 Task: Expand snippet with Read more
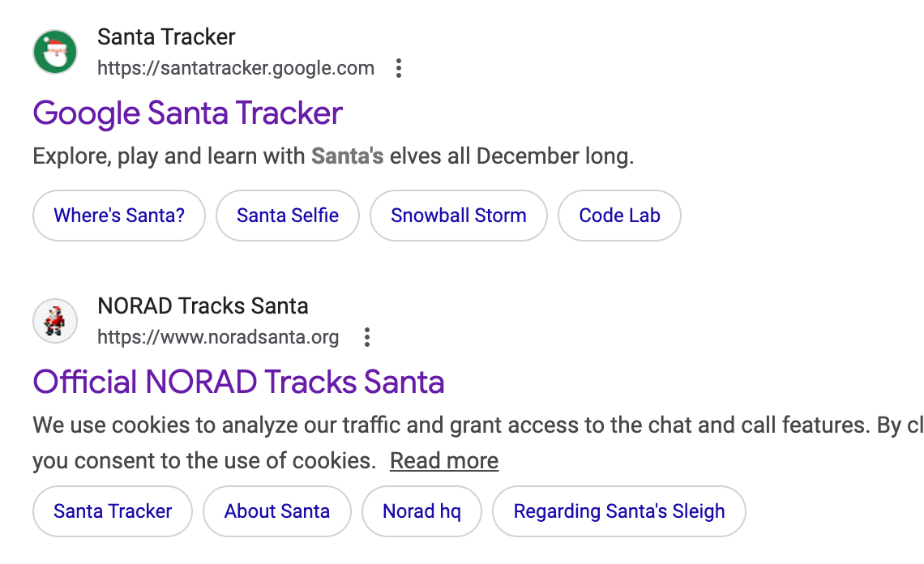444,461
